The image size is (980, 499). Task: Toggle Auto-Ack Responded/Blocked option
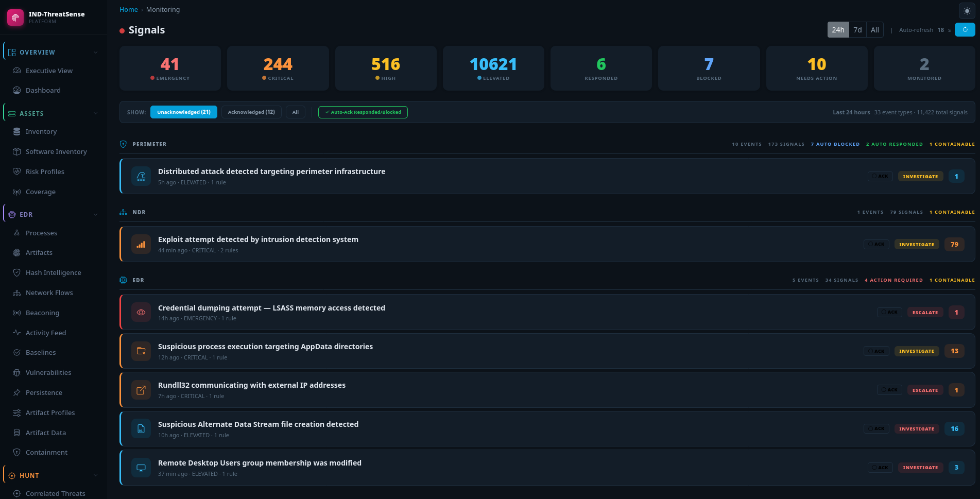point(363,112)
